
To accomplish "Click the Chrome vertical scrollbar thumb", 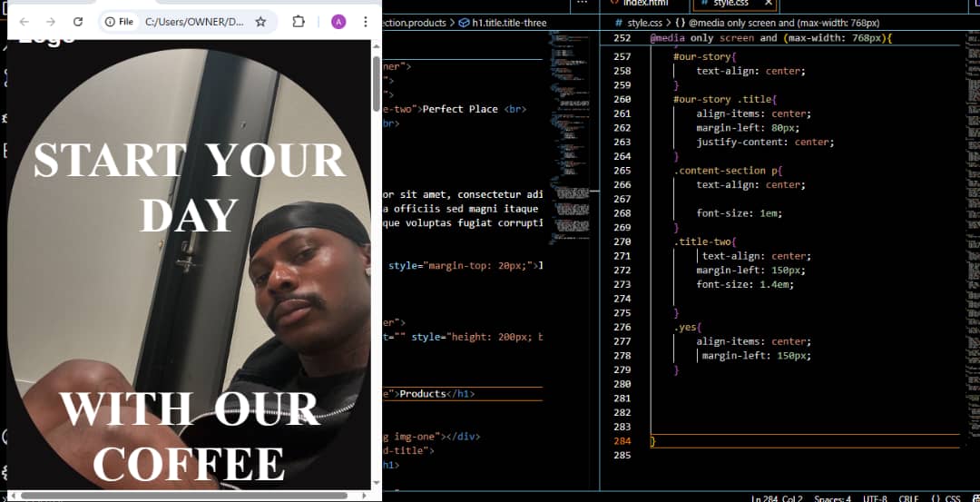I will (x=376, y=84).
